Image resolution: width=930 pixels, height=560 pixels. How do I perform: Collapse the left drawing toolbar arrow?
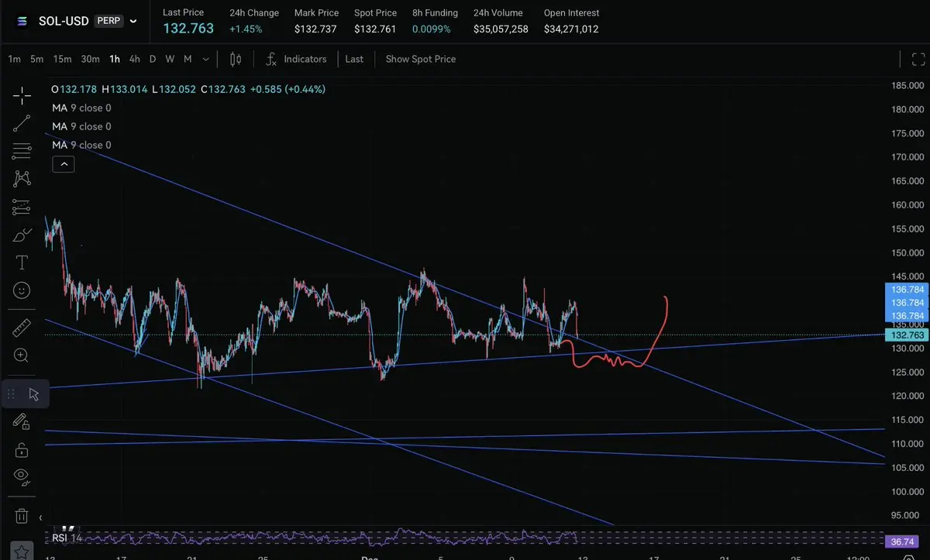point(40,517)
